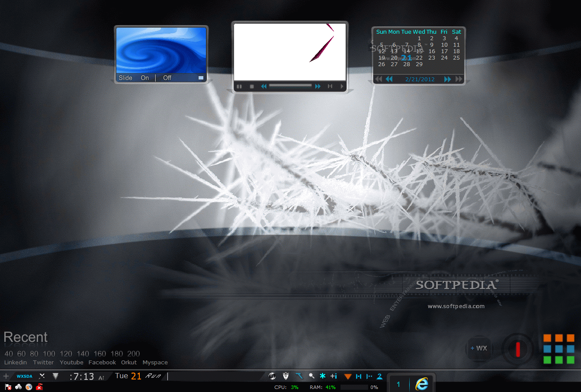This screenshot has height=392, width=581.
Task: Click the blue user profile icon
Action: pyautogui.click(x=379, y=376)
